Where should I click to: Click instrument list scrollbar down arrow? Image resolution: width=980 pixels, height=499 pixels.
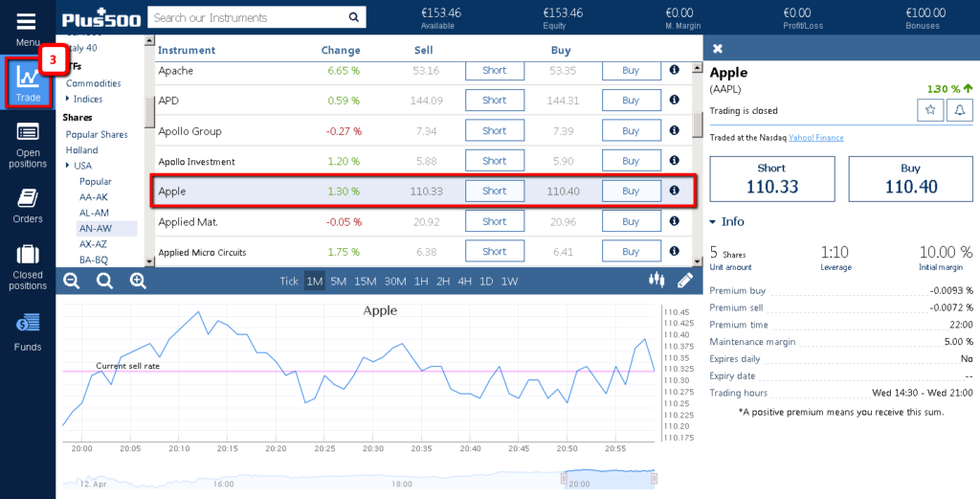(x=698, y=261)
